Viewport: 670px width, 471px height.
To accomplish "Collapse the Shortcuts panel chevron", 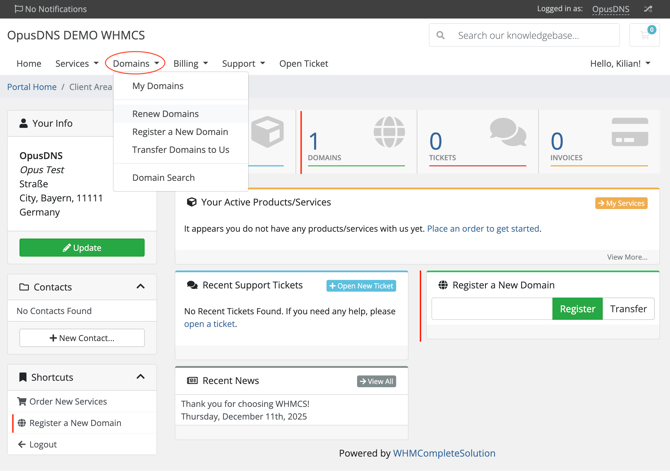I will coord(141,377).
